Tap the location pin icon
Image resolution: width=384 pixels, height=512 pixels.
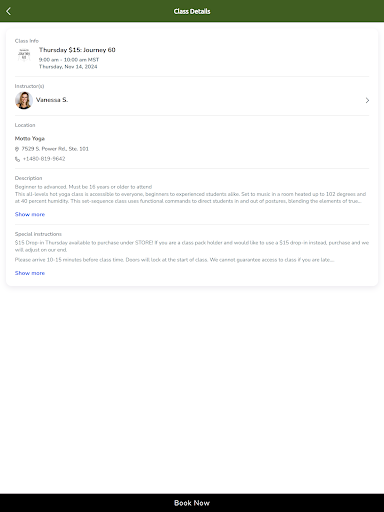coord(17,149)
